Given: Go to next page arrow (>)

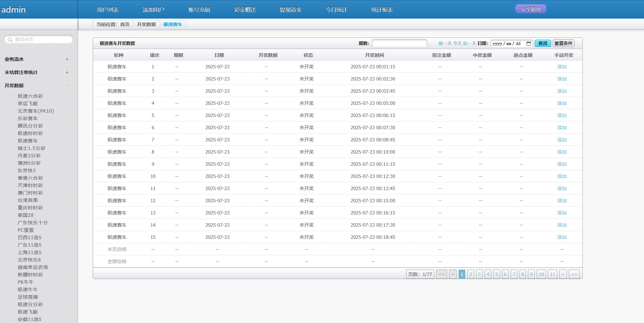Looking at the screenshot, I should point(563,274).
